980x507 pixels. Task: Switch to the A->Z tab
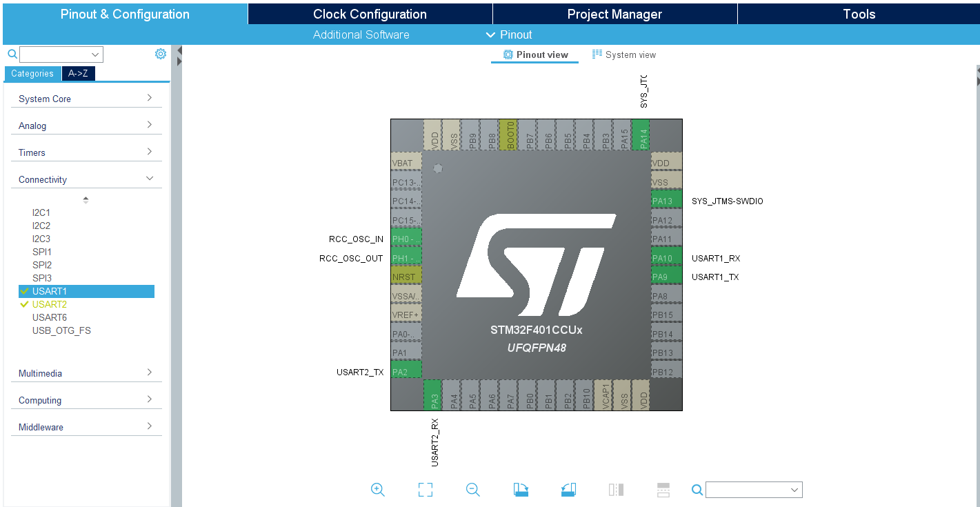click(78, 73)
